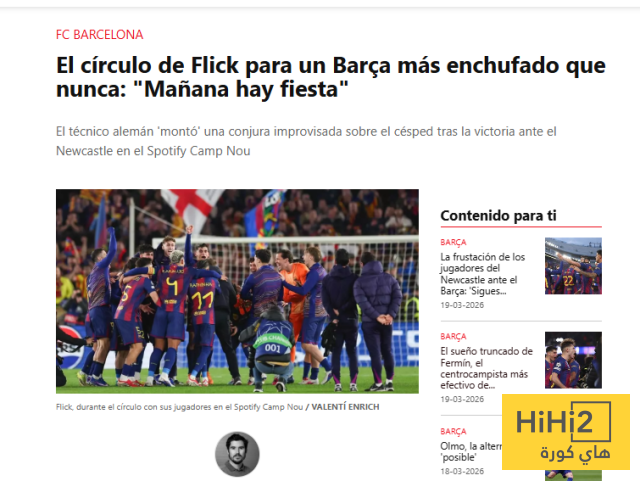Click the BARÇA tag above the Newcastle story
Screen dimensions: 640x481
click(453, 242)
